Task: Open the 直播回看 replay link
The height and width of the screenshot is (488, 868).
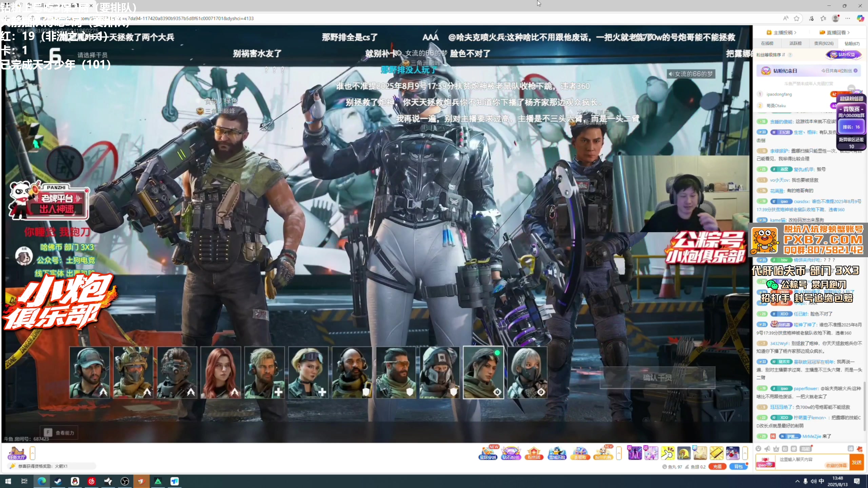Action: 834,33
